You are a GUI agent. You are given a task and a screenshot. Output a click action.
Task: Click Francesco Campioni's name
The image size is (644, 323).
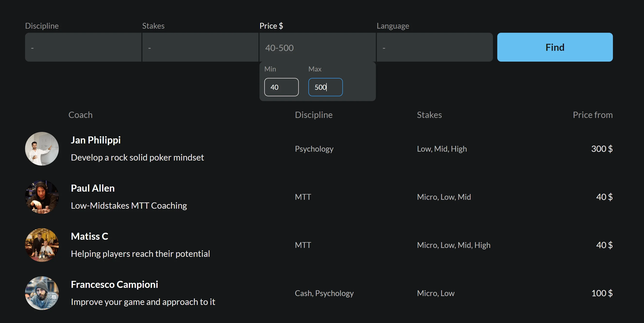(x=114, y=284)
